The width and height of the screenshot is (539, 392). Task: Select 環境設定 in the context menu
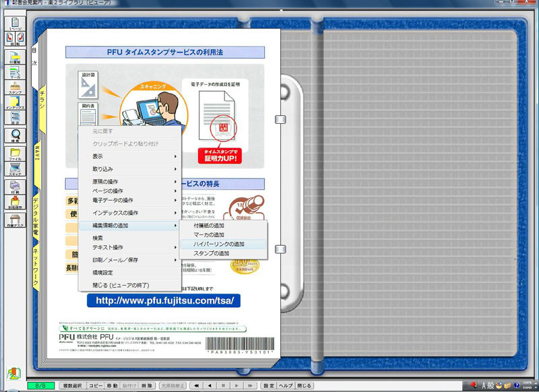click(x=130, y=272)
